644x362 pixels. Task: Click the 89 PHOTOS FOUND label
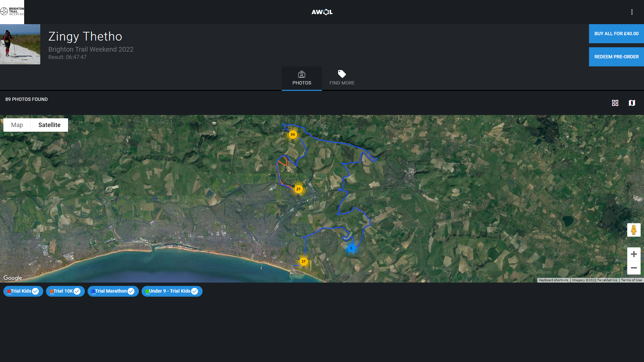tap(26, 99)
